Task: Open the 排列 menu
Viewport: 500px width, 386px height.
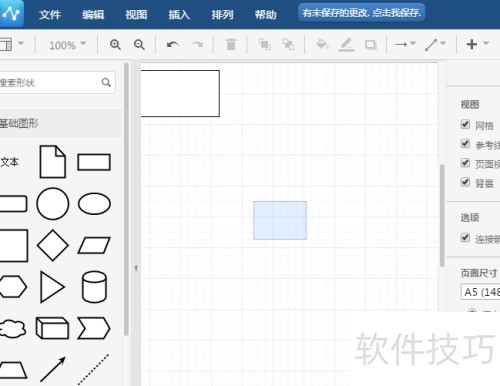Action: point(222,15)
